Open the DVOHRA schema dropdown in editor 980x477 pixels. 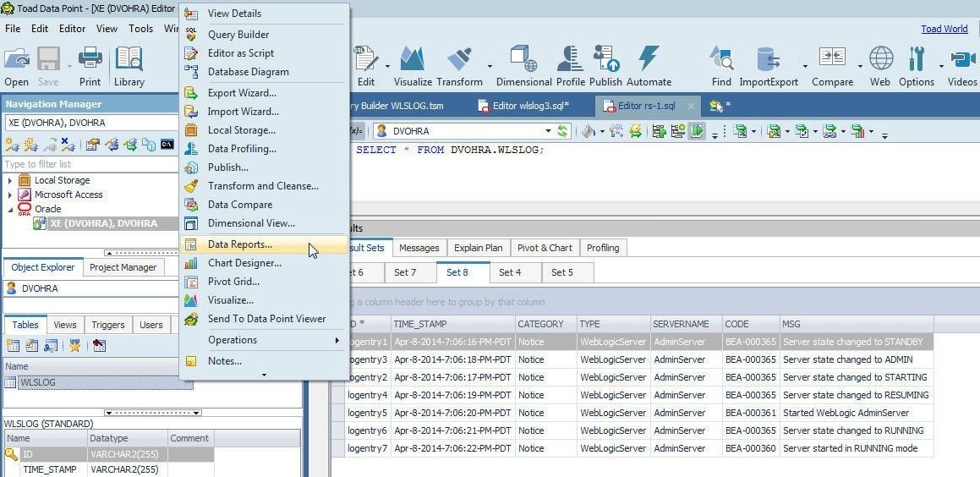[548, 131]
